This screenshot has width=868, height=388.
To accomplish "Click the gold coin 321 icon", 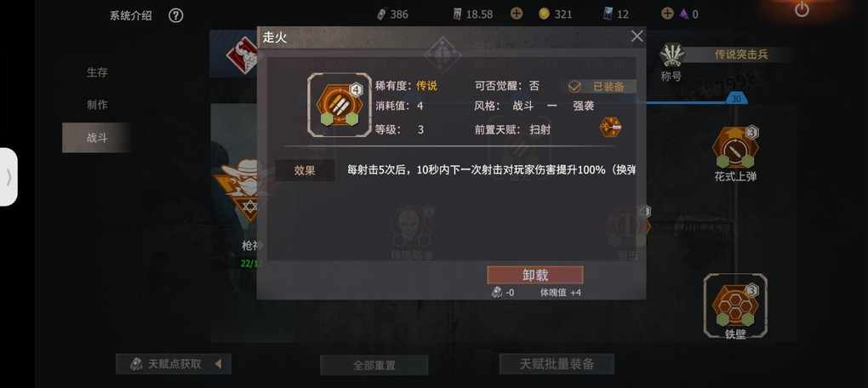I will (544, 14).
